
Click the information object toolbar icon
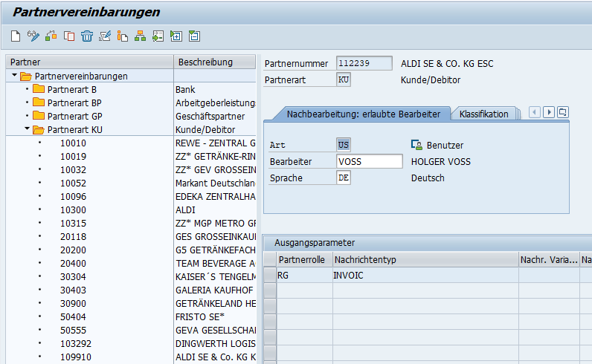pyautogui.click(x=123, y=36)
